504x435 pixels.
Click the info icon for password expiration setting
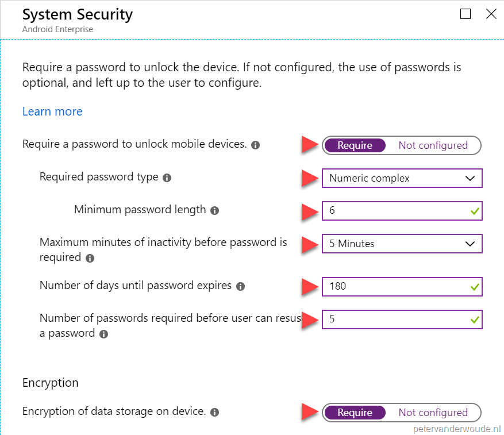click(240, 286)
